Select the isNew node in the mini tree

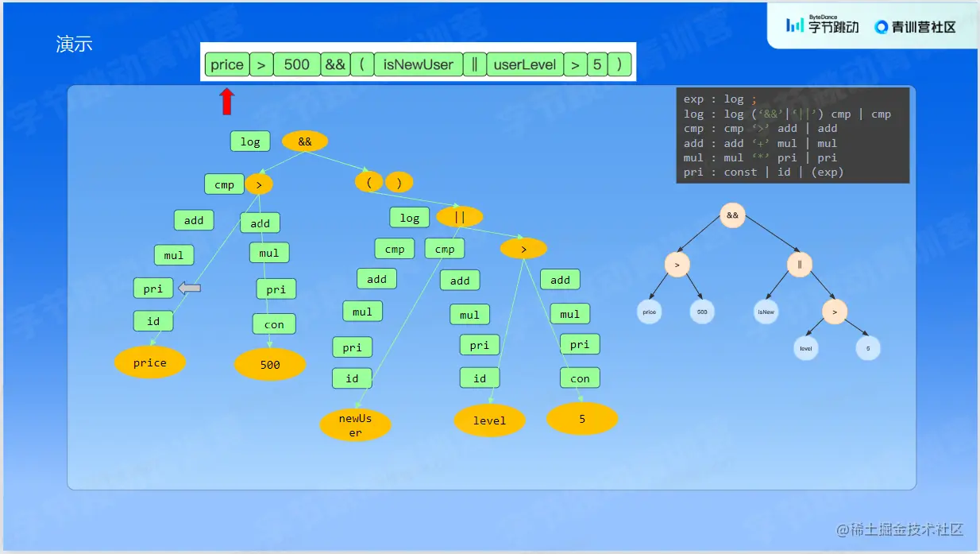tap(765, 312)
